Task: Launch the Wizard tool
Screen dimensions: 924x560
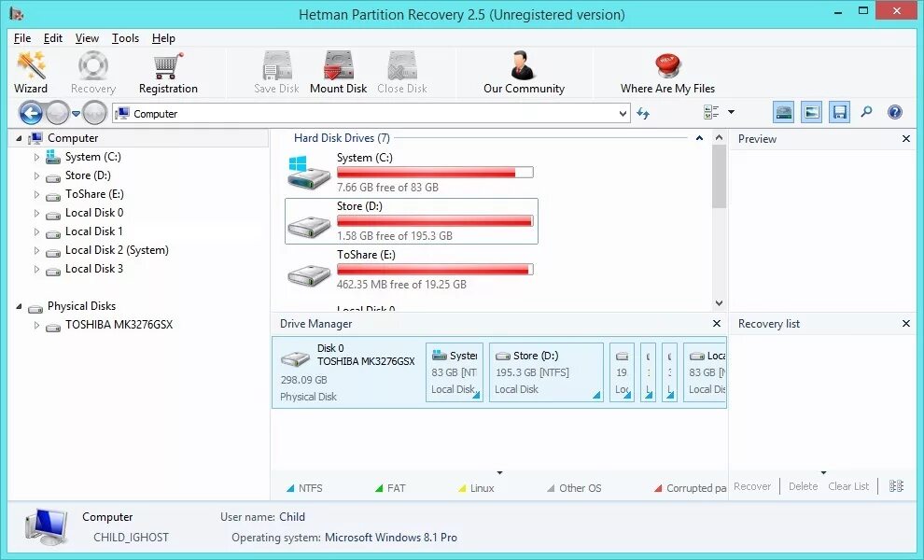Action: click(x=31, y=73)
